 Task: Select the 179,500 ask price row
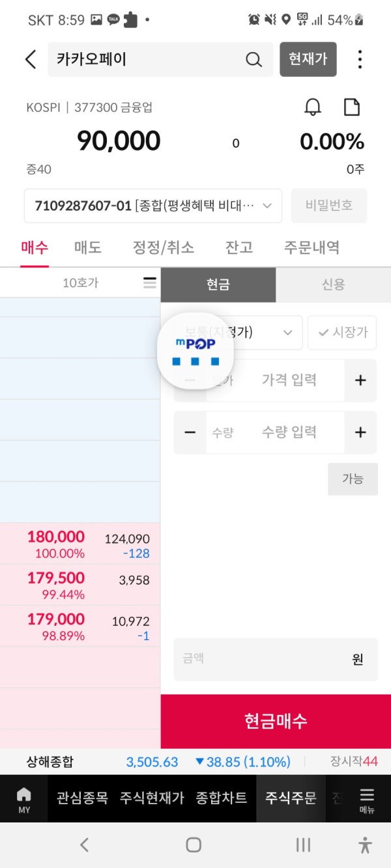click(80, 585)
